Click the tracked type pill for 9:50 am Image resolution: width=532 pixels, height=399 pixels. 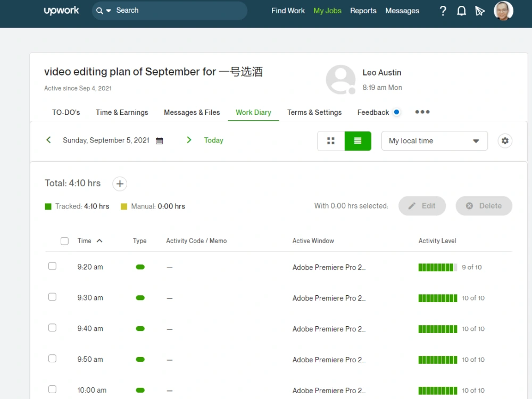pyautogui.click(x=140, y=360)
